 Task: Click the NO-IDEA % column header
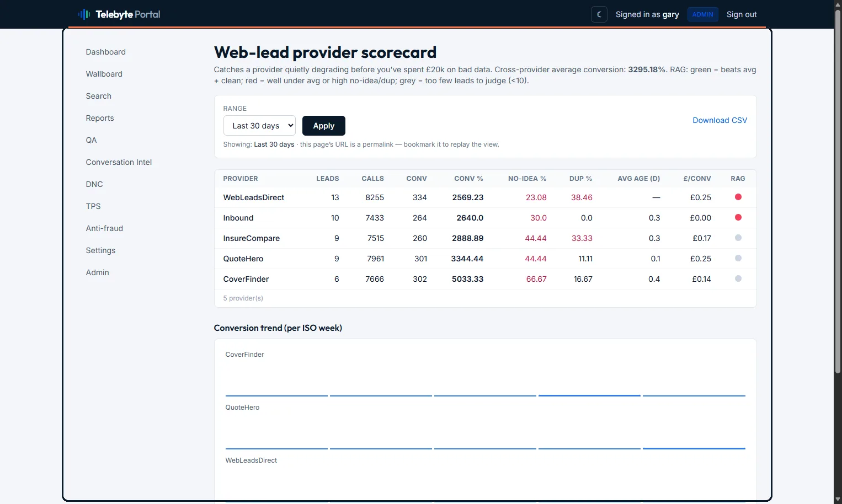(x=527, y=179)
